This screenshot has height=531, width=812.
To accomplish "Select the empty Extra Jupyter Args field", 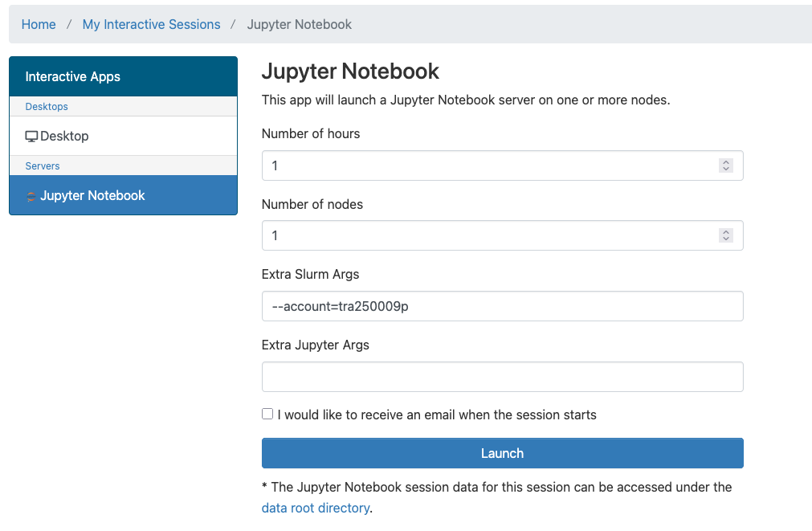I will pos(502,377).
